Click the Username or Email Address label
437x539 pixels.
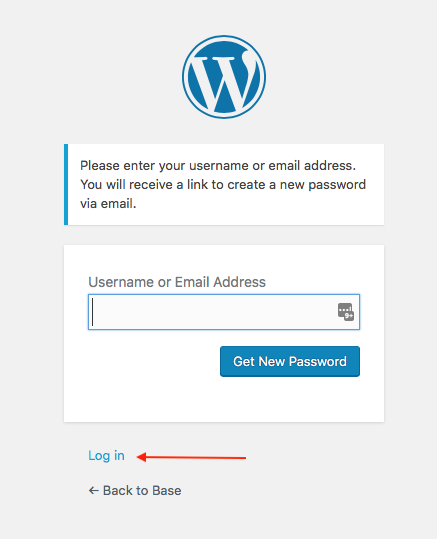[x=177, y=282]
